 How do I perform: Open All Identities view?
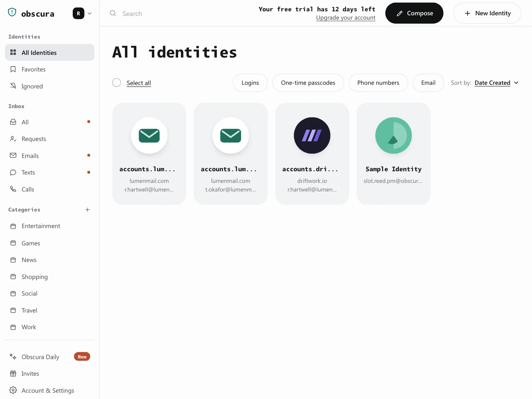tap(50, 53)
